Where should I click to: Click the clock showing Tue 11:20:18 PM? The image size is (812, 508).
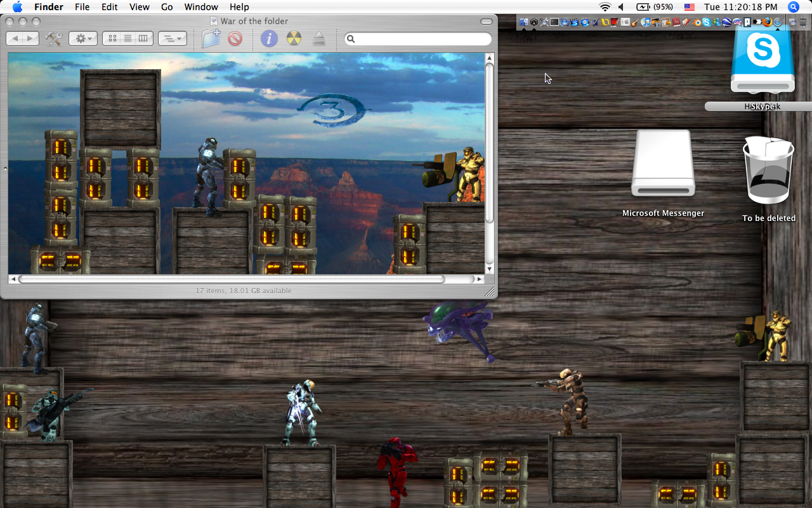pyautogui.click(x=740, y=7)
